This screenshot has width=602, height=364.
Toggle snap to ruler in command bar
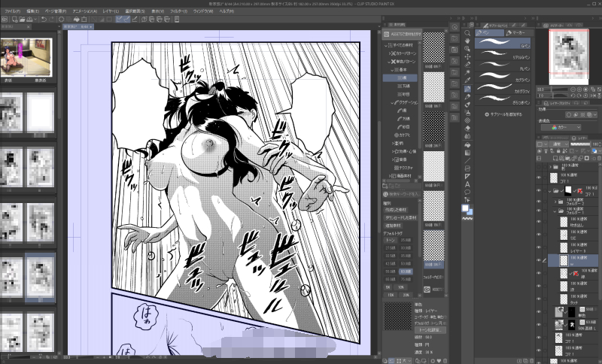point(120,20)
